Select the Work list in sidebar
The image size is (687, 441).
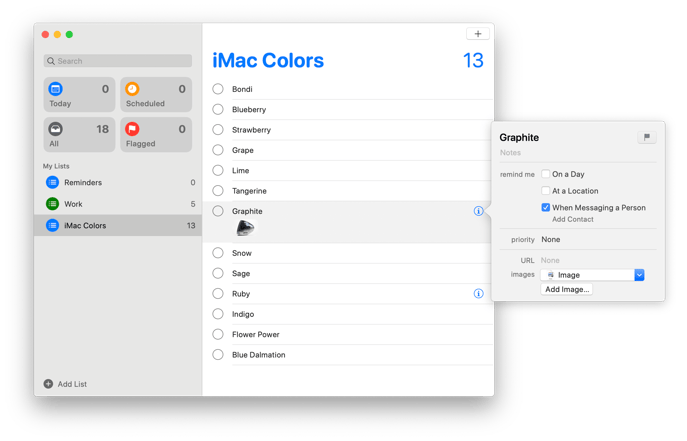point(118,204)
